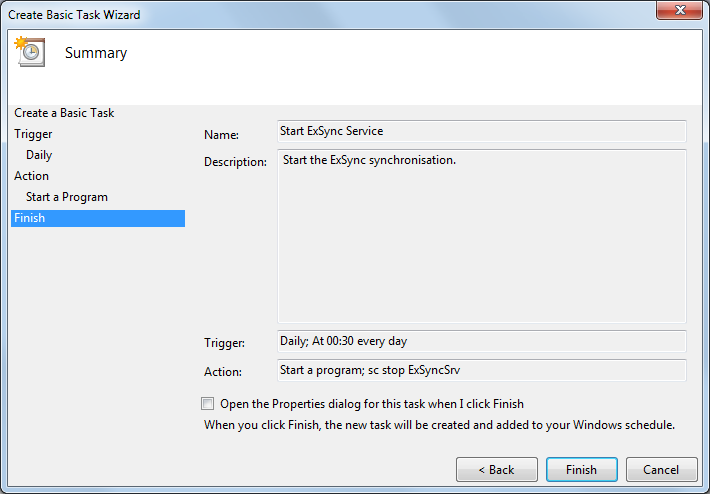Viewport: 710px width, 494px height.
Task: Click the Windows schedule information text
Action: point(439,425)
